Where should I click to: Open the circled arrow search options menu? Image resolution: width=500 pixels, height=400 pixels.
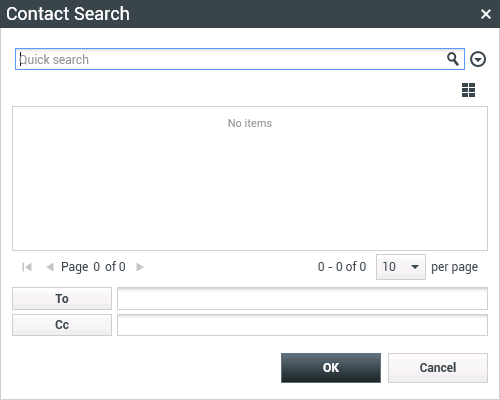click(x=478, y=59)
